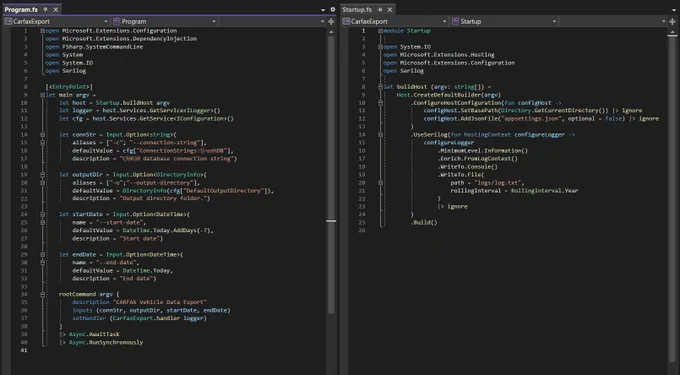Pin the Startup.fs tab

(x=380, y=10)
